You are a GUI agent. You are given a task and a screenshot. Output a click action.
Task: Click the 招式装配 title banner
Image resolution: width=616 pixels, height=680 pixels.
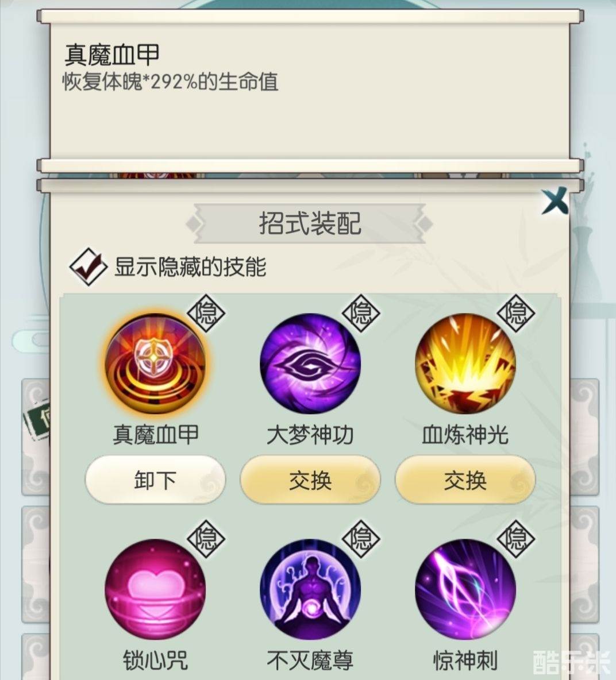tap(309, 223)
